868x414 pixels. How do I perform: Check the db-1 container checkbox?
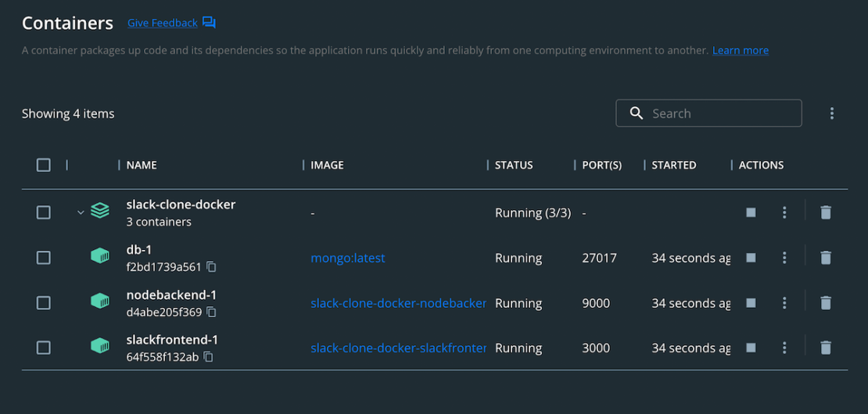[44, 258]
